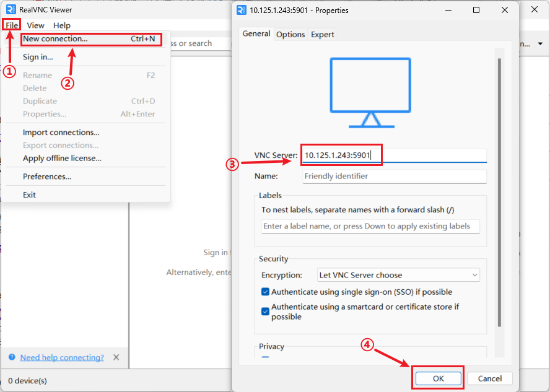Open the View menu
Image resolution: width=550 pixels, height=392 pixels.
click(x=35, y=25)
